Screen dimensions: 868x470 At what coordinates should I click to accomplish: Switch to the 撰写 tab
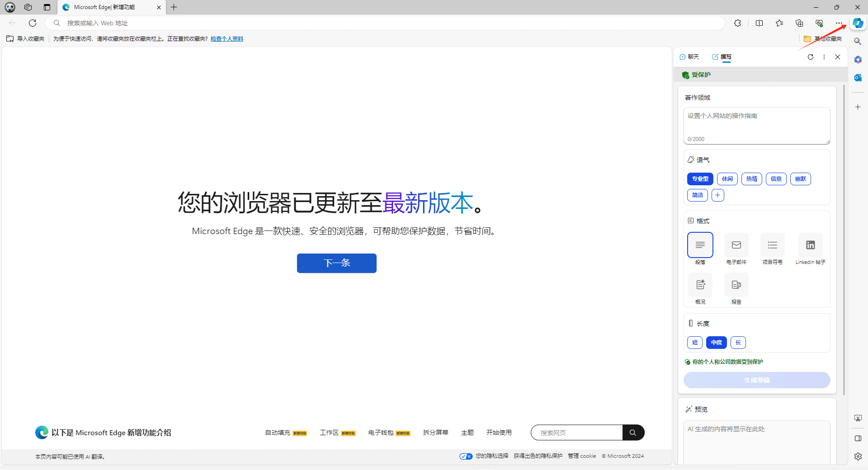coord(722,57)
